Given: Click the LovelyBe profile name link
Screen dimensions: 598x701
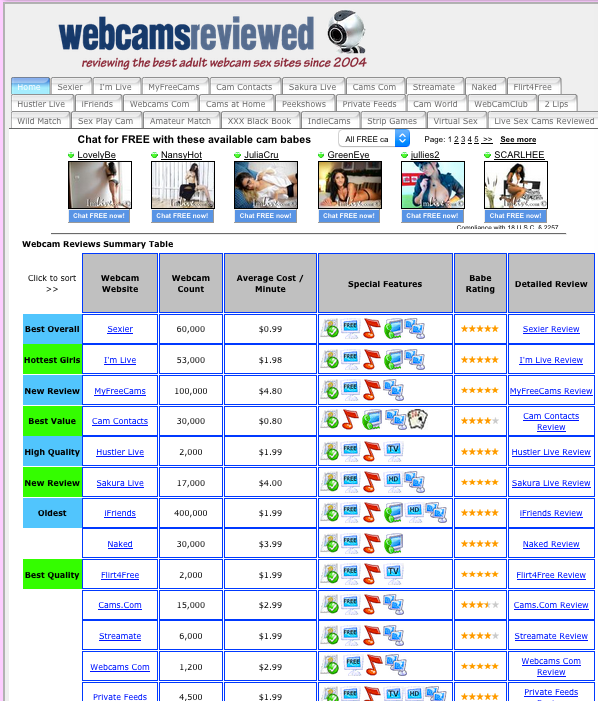Looking at the screenshot, I should [97, 155].
